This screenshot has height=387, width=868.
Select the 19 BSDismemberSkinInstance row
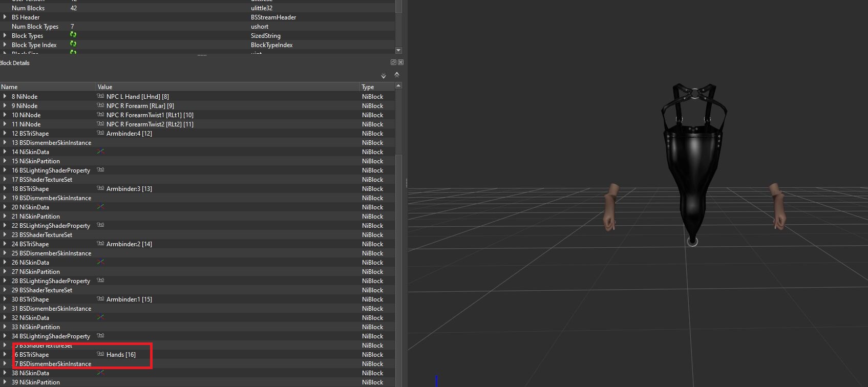[197, 198]
